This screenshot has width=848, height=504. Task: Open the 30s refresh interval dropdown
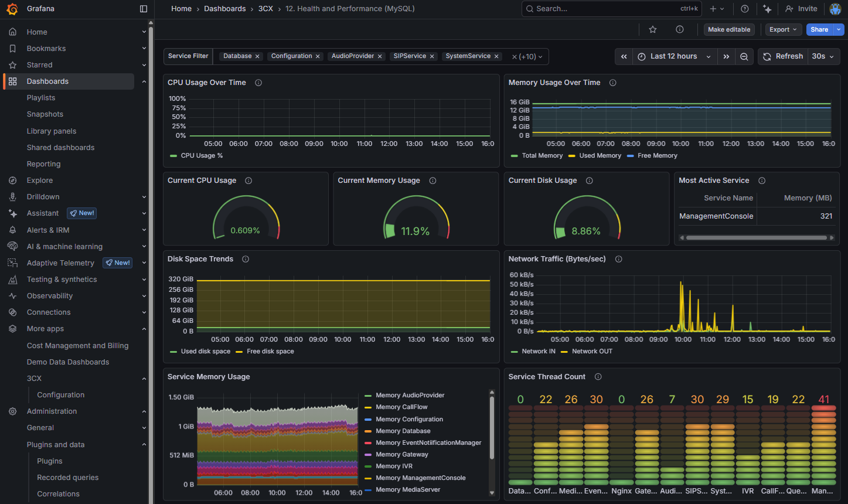[823, 56]
